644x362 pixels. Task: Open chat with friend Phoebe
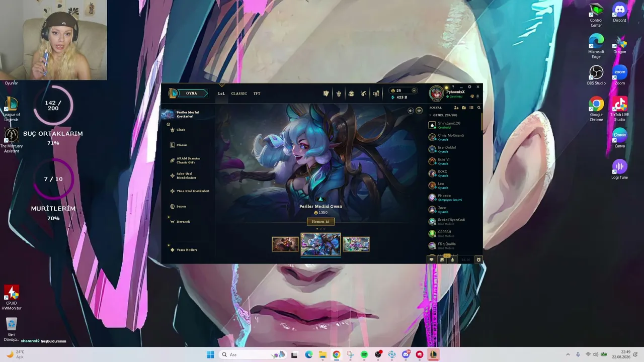coord(455,197)
